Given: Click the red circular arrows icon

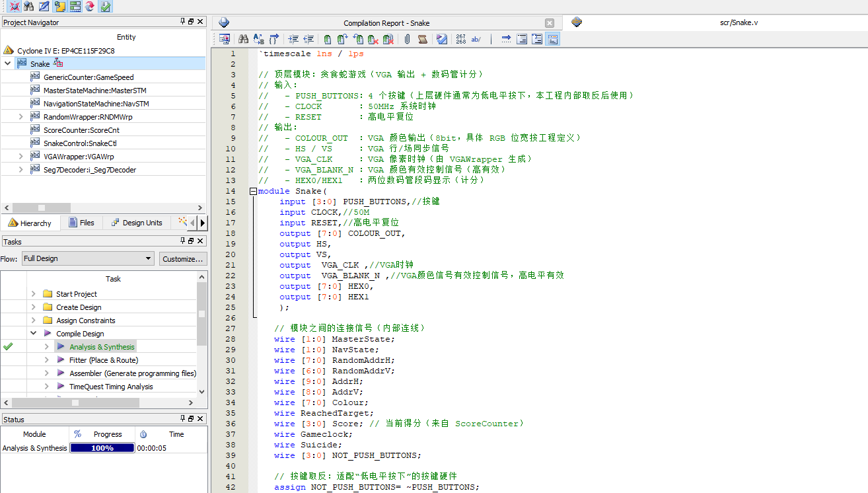Looking at the screenshot, I should point(90,7).
